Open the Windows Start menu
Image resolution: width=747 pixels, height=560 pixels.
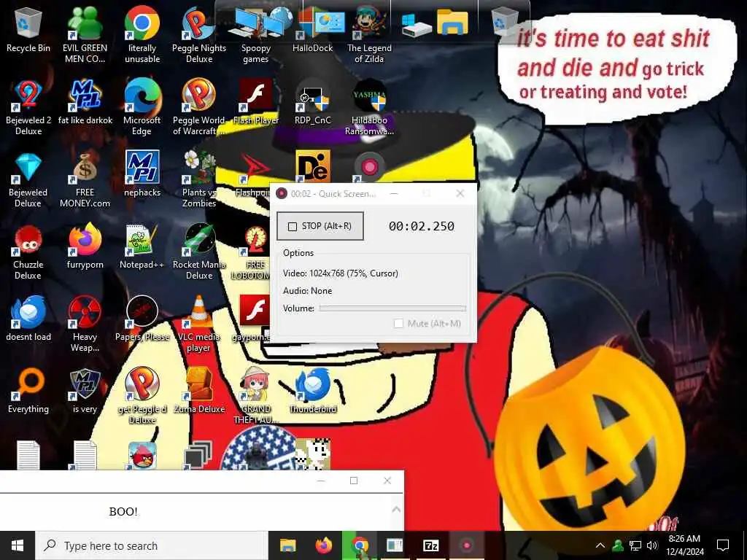(x=18, y=545)
